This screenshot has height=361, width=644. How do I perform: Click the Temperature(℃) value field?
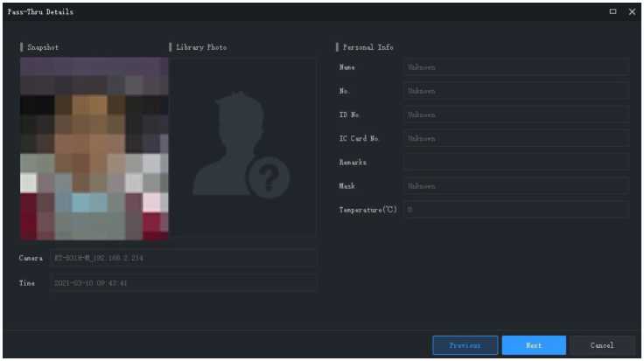point(515,210)
